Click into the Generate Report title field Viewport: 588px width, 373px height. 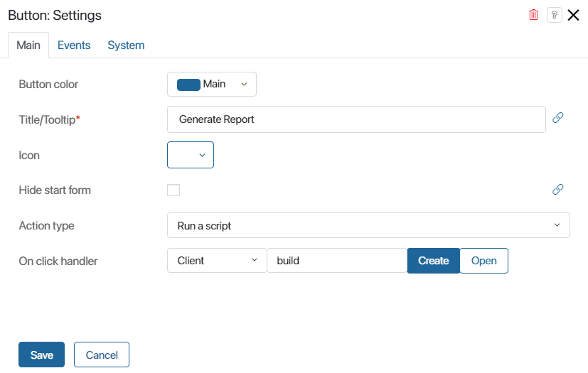click(356, 119)
